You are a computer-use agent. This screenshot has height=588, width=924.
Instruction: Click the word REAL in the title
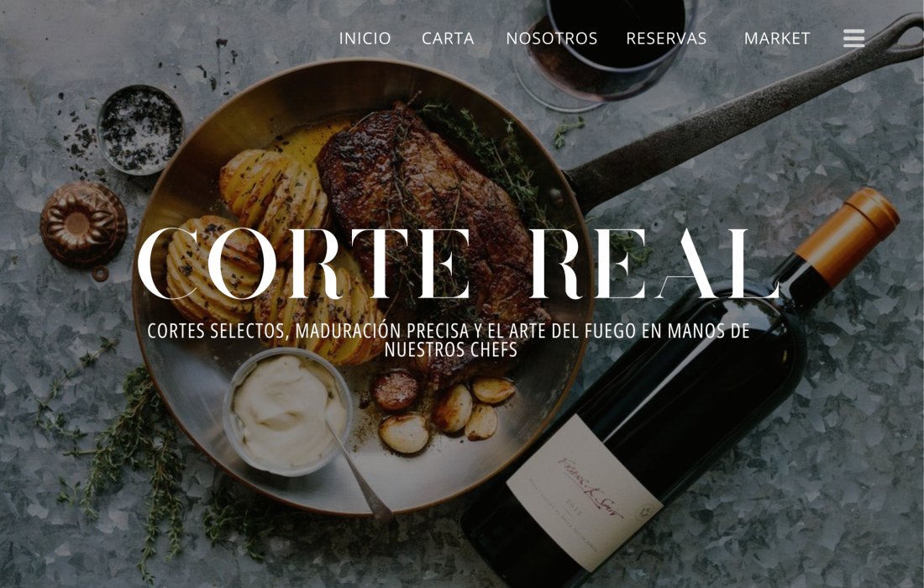(655, 264)
